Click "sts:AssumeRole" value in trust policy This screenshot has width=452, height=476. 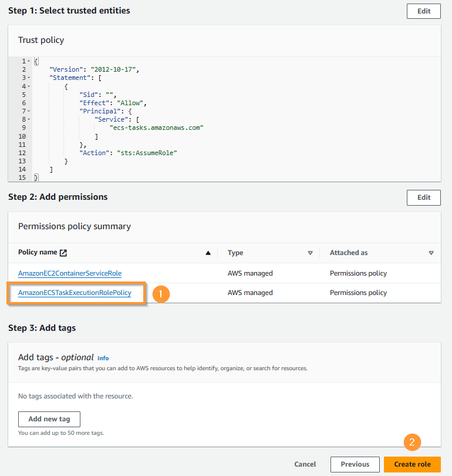click(x=147, y=153)
